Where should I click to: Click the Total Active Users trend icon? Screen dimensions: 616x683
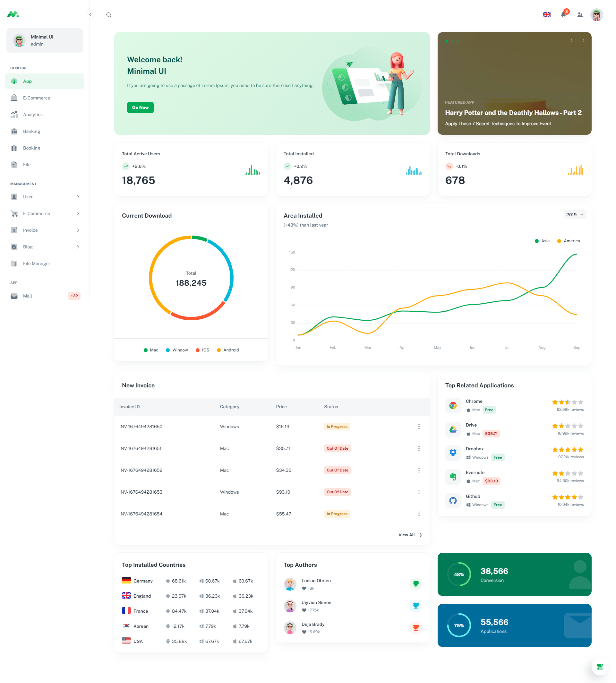tap(125, 166)
